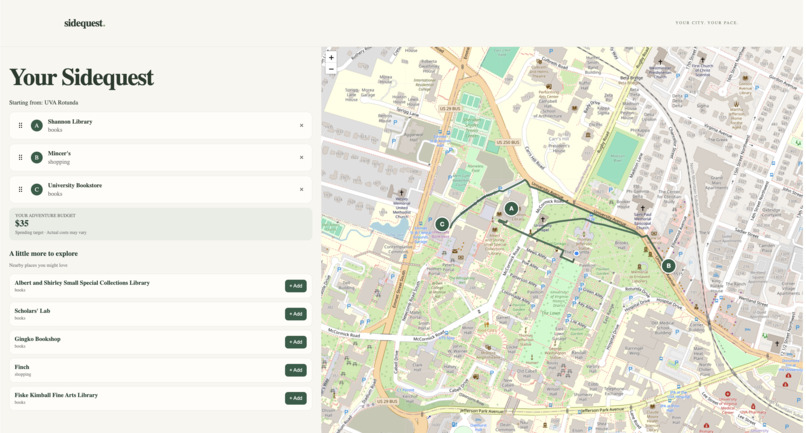Select the C badge in University Bookstore row
The image size is (806, 433).
pyautogui.click(x=36, y=189)
